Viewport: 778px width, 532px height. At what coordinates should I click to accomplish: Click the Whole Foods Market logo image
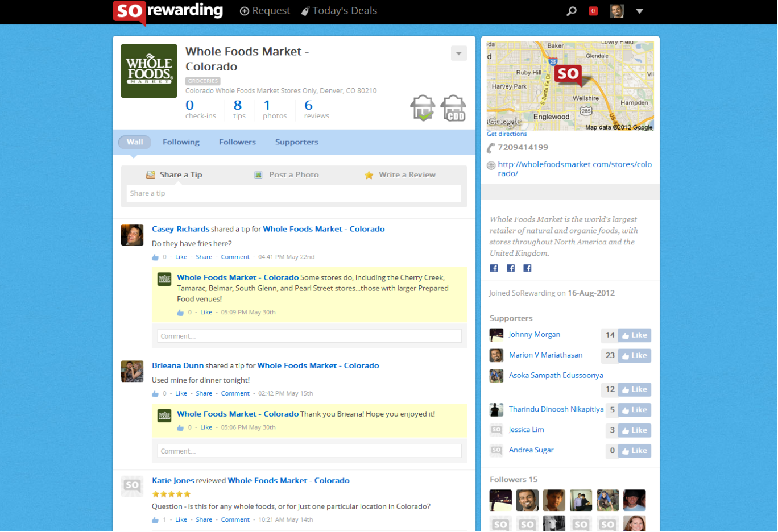coord(149,71)
